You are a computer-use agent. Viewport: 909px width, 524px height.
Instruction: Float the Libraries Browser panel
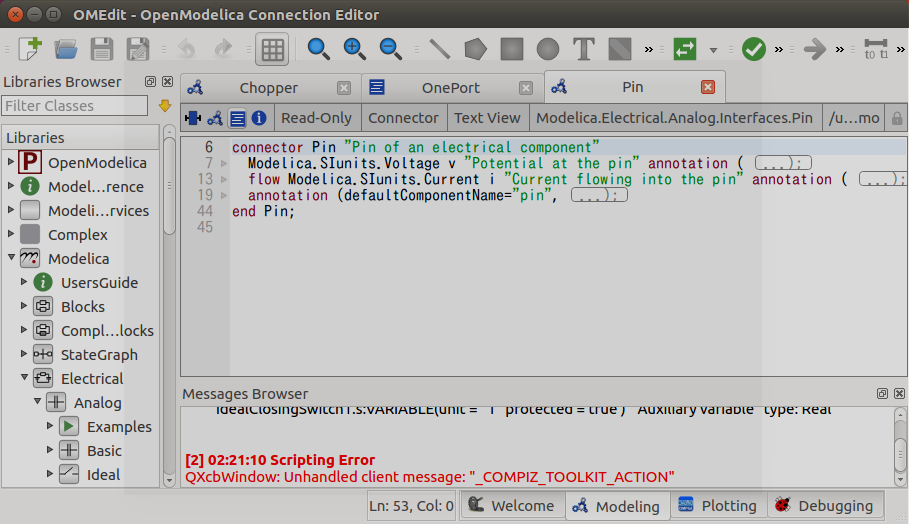coord(150,82)
